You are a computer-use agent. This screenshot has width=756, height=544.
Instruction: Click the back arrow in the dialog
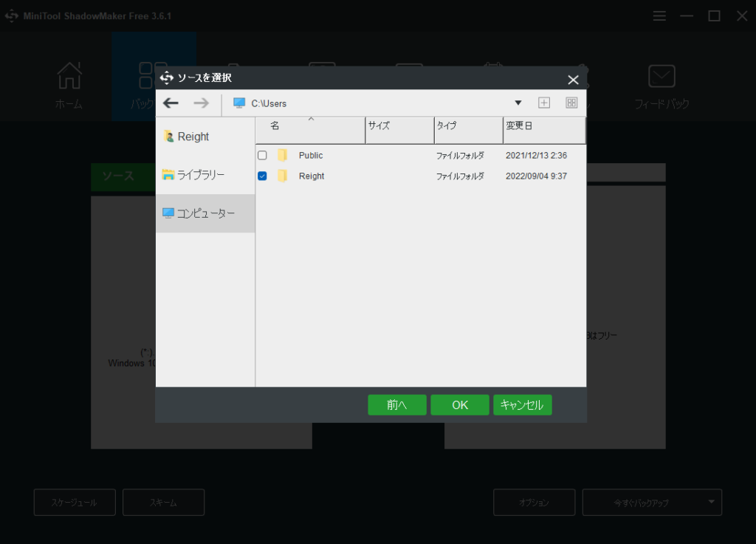click(171, 103)
